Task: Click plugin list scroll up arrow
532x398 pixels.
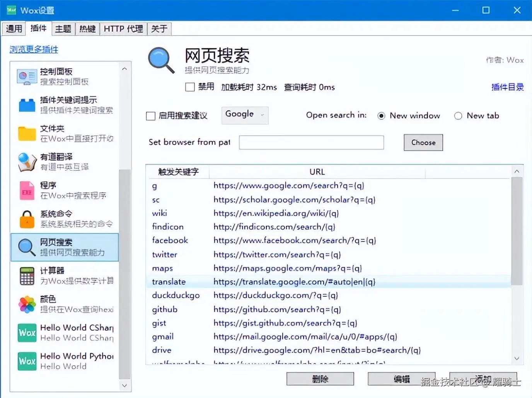Action: pyautogui.click(x=124, y=69)
